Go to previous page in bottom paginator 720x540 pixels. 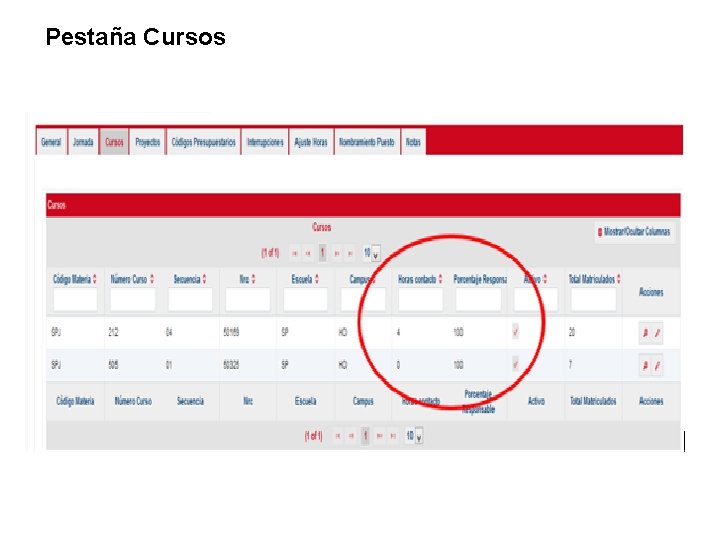351,436
